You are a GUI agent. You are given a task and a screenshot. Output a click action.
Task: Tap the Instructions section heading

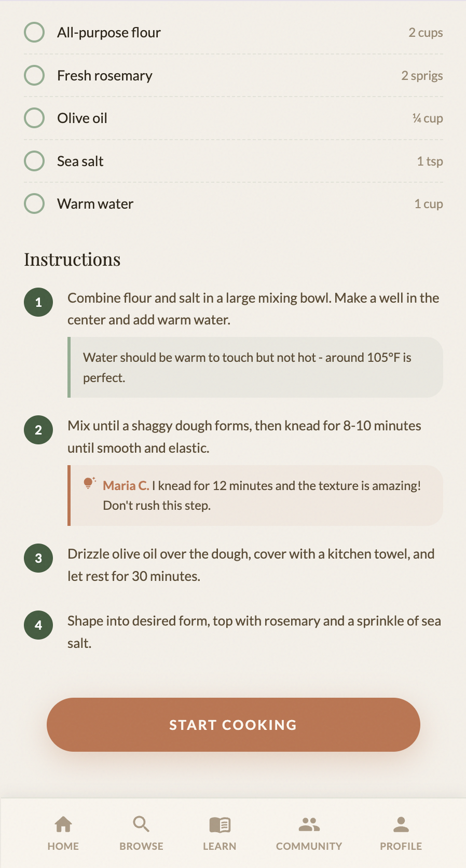[x=72, y=259]
